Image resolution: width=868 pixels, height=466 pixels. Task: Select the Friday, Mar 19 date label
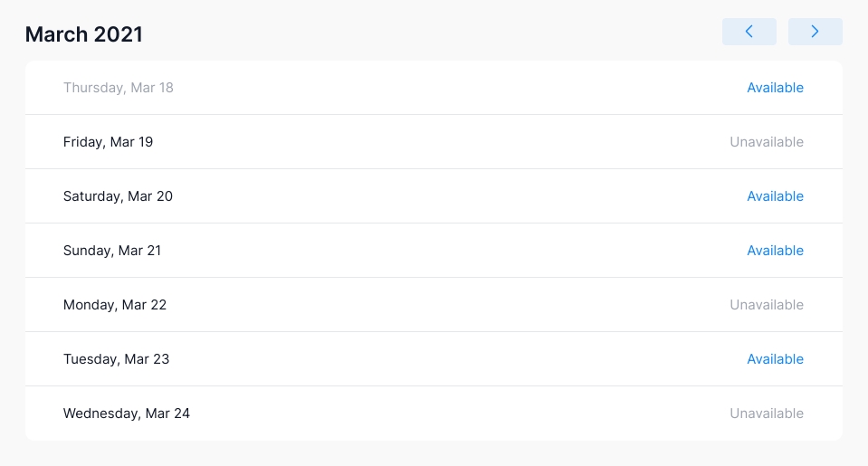point(108,142)
